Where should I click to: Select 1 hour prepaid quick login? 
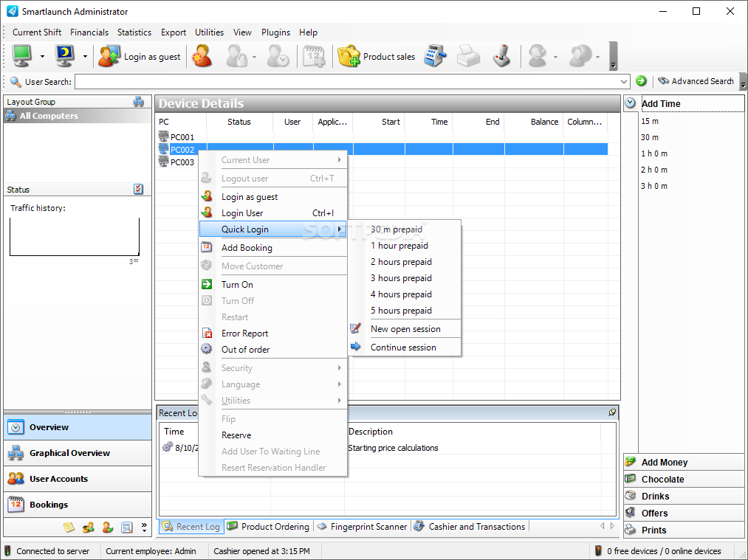click(405, 246)
